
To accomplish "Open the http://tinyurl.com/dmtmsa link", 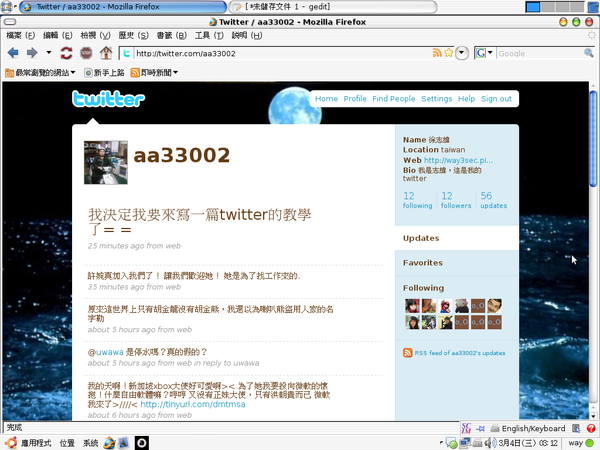I will point(193,404).
